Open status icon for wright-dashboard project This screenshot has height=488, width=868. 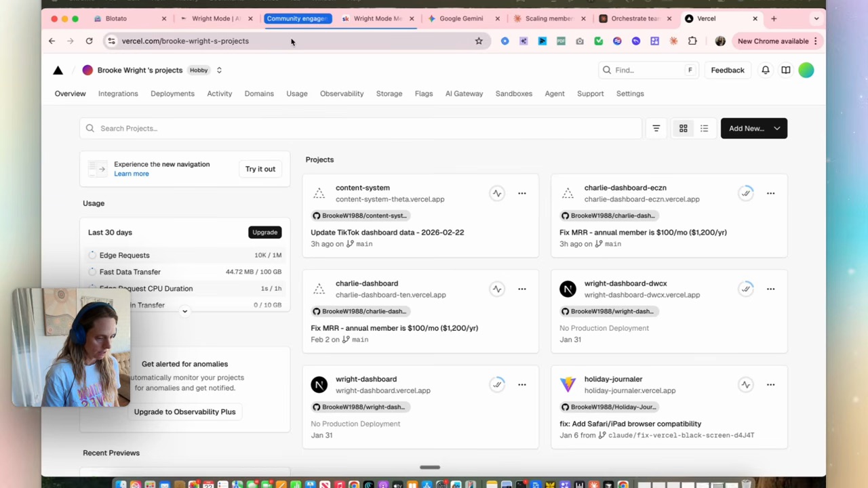click(497, 384)
